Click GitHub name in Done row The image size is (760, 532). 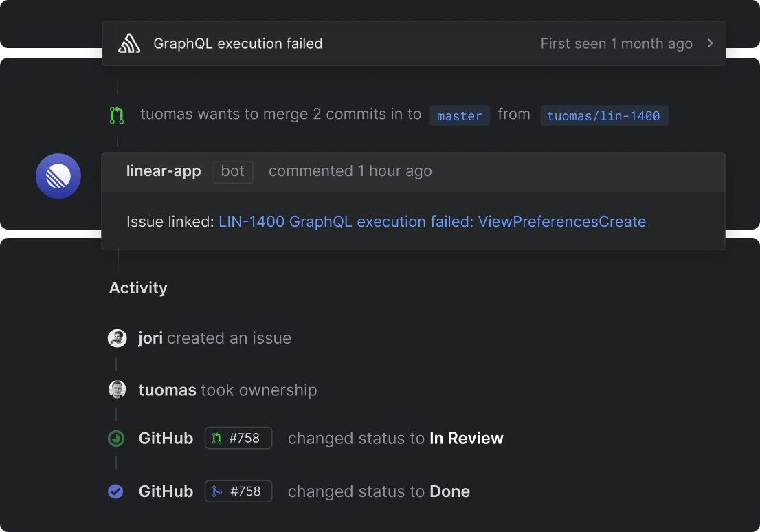pos(166,491)
